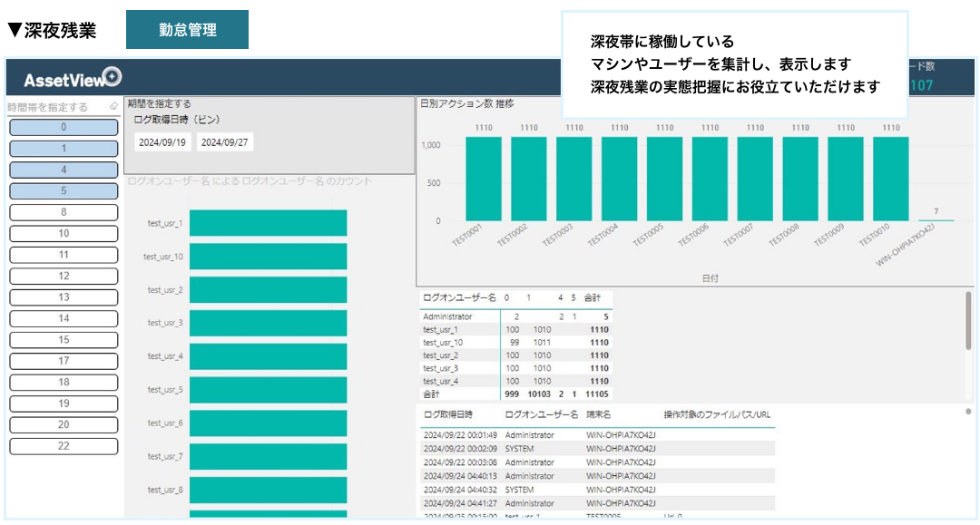
Task: Pick hour 17 in the time slicer
Action: (64, 361)
